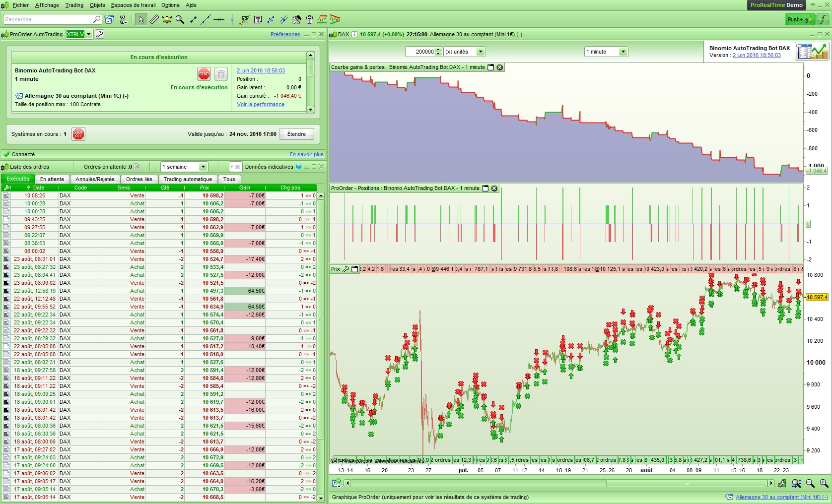Viewport: 832px width, 504px height.
Task: Open the Voir la performance link
Action: (261, 105)
